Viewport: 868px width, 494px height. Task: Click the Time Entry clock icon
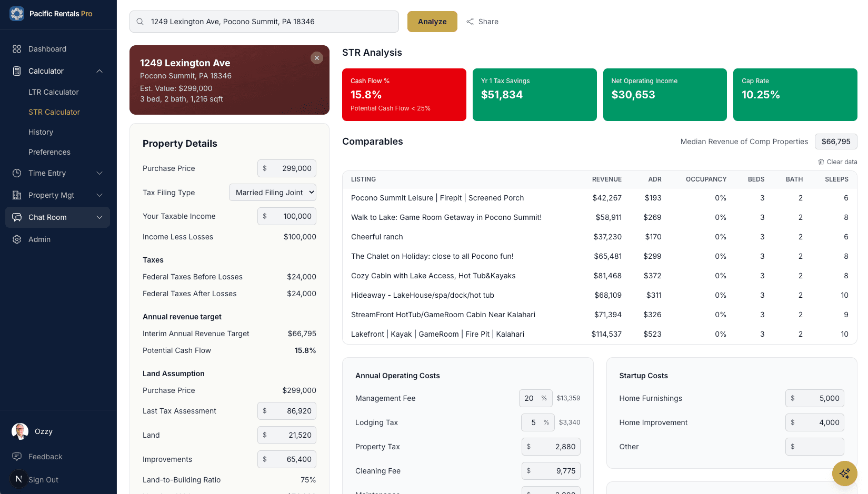(x=17, y=173)
